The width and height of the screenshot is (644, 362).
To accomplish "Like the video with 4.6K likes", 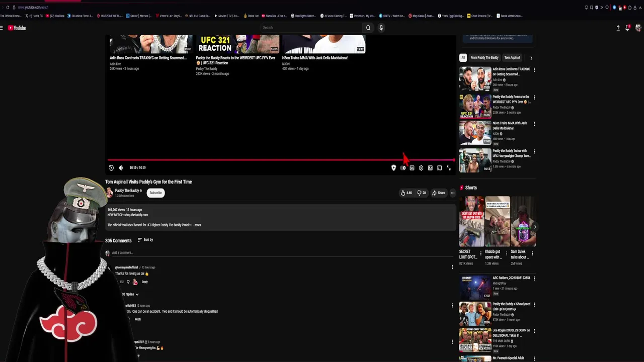I will coord(406,193).
